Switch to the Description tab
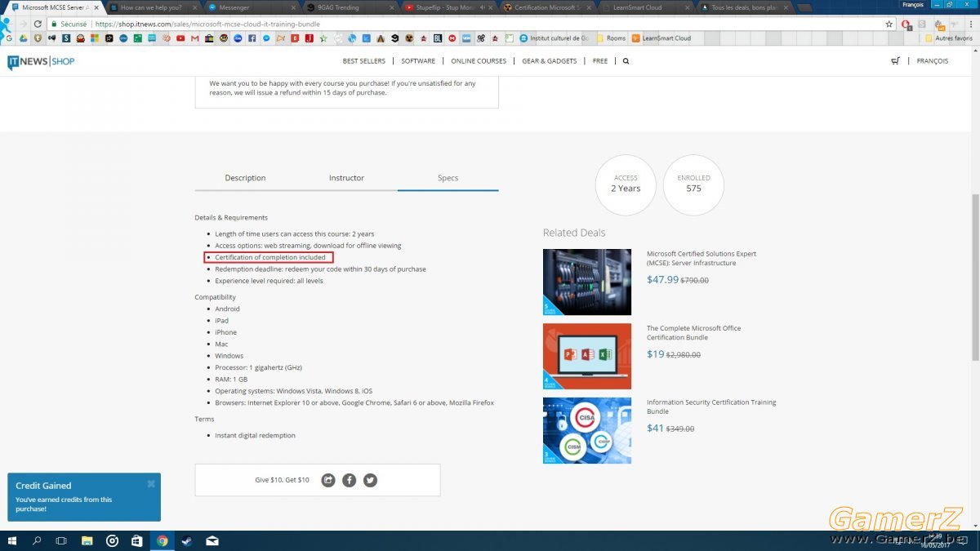 [245, 178]
